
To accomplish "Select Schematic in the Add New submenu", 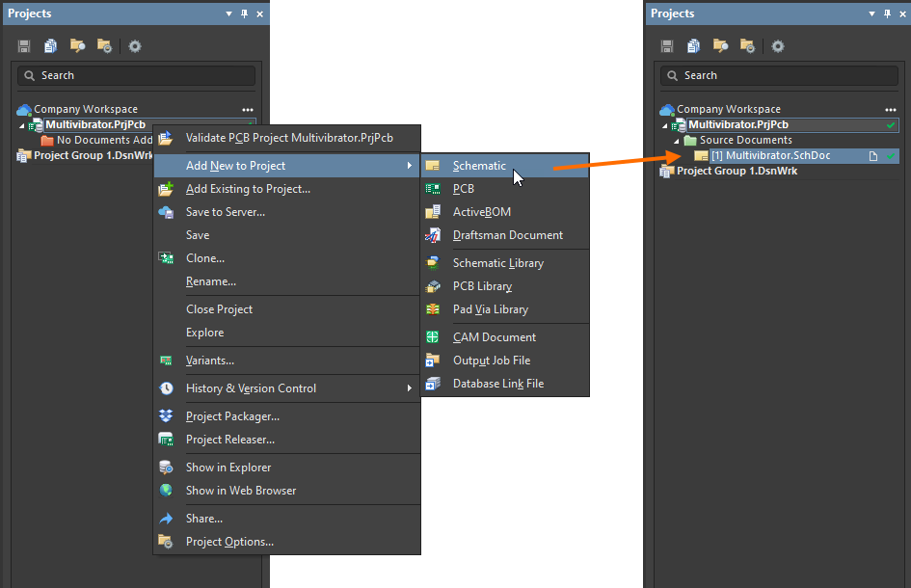I will coord(479,166).
